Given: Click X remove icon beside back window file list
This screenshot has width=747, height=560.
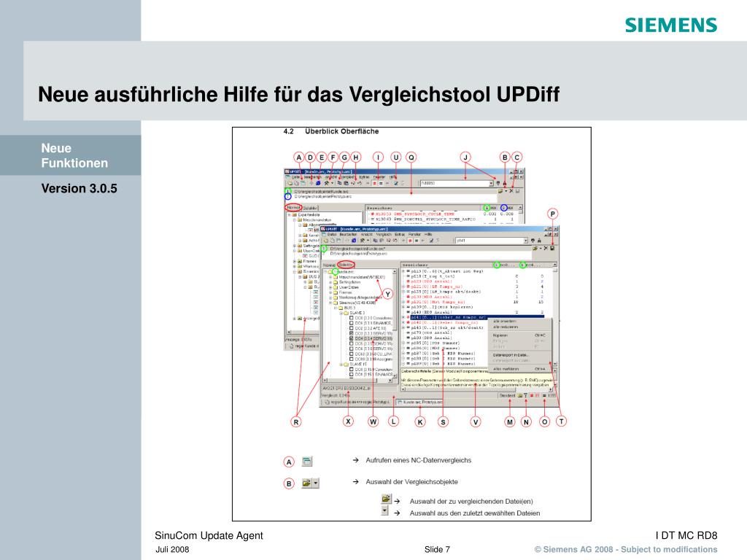Looking at the screenshot, I should point(511,191).
